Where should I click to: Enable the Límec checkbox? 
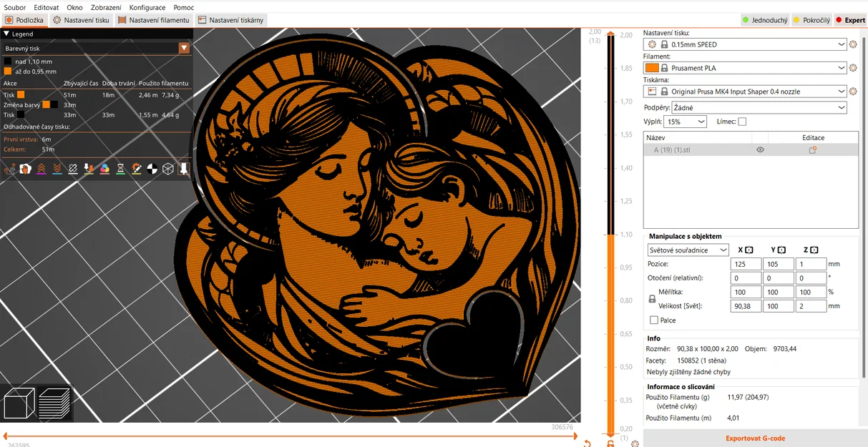742,122
